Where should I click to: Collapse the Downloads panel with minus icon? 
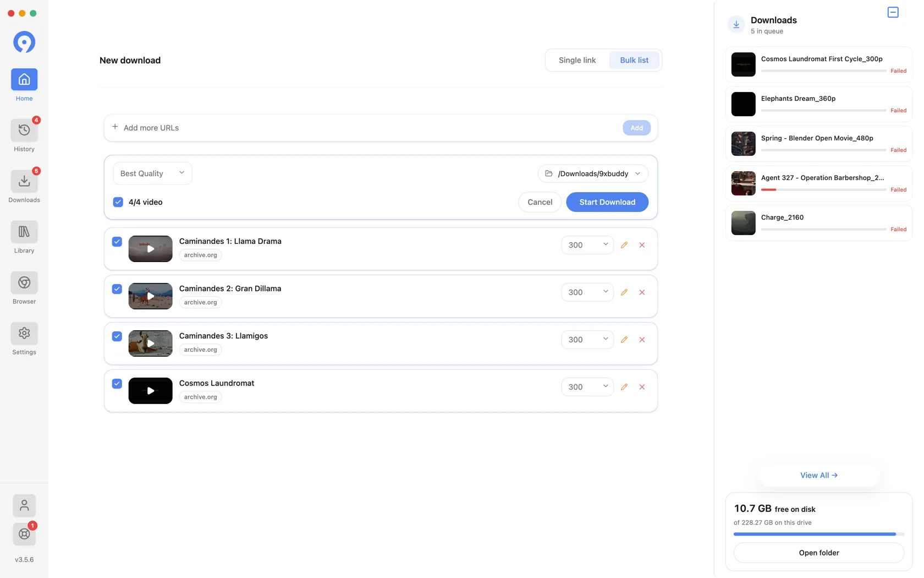pyautogui.click(x=893, y=12)
